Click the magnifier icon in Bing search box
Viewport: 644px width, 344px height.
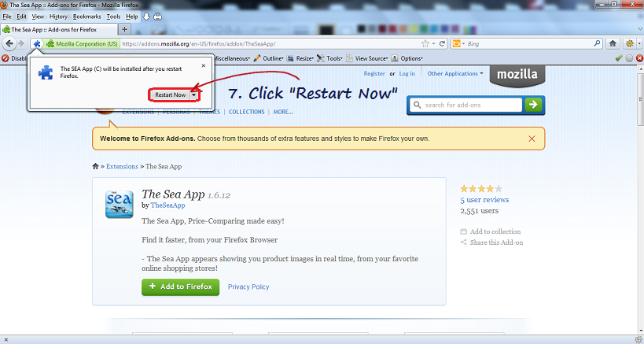pos(597,43)
